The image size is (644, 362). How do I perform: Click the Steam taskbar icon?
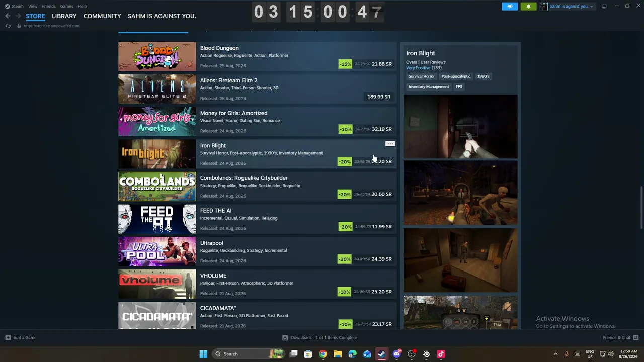click(x=382, y=354)
